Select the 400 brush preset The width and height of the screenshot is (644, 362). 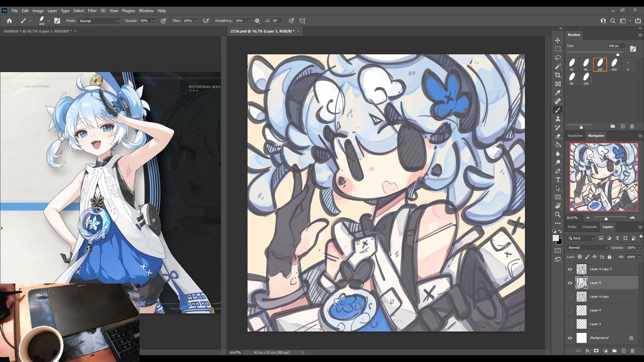(x=614, y=65)
